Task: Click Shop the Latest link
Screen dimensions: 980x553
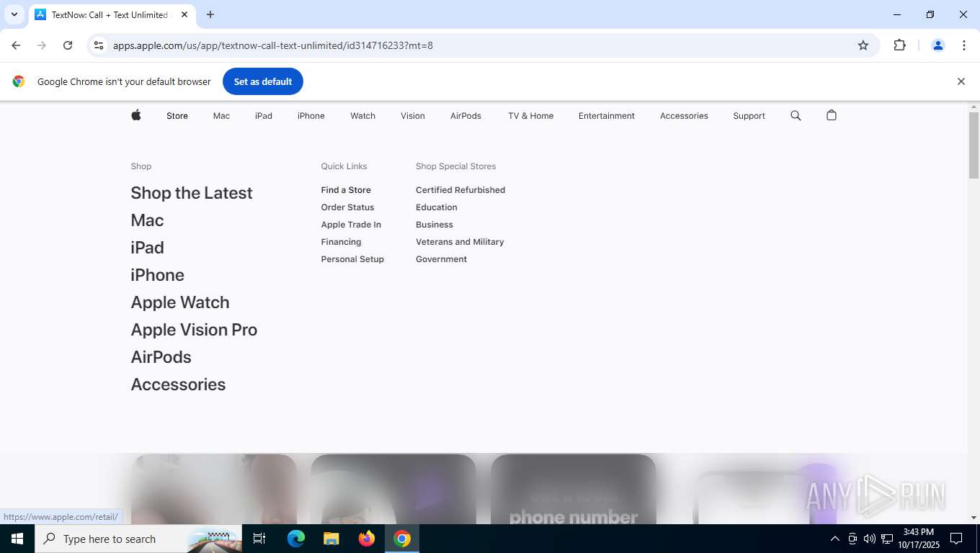Action: pos(192,193)
